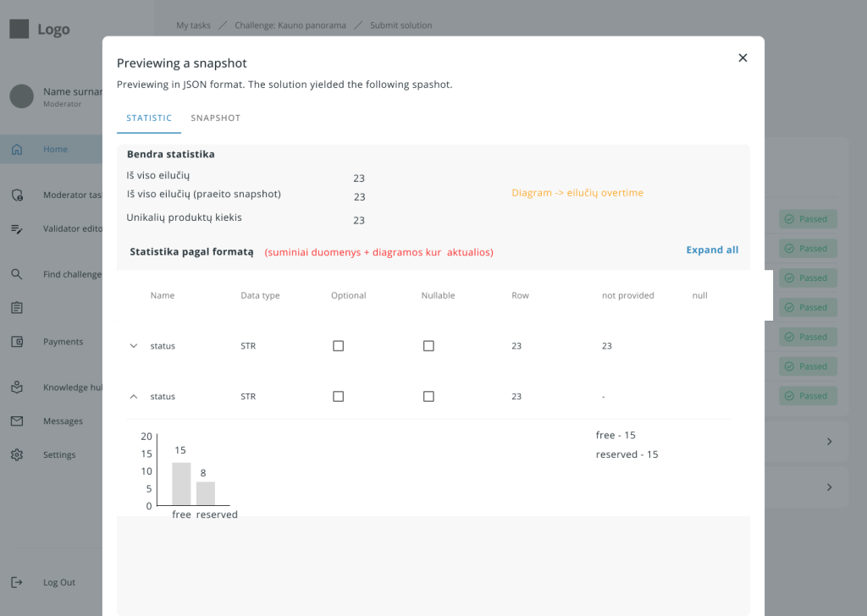
Task: Click the Knowledge hub icon
Action: [17, 388]
